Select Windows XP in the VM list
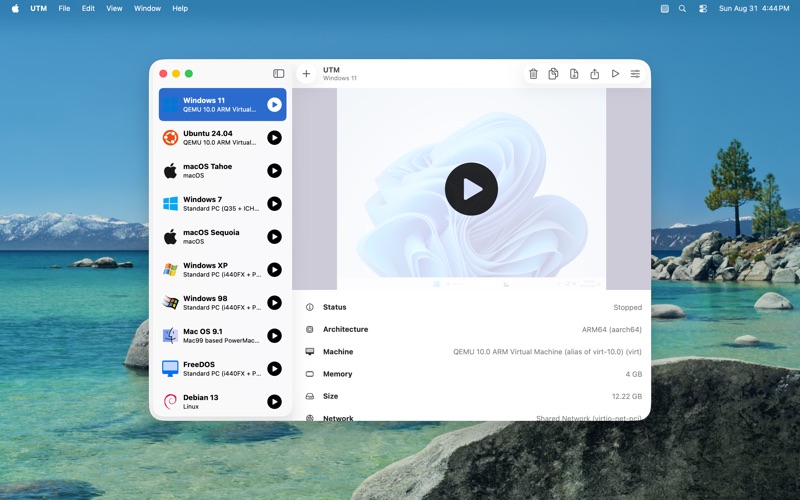Image resolution: width=800 pixels, height=500 pixels. pos(222,269)
